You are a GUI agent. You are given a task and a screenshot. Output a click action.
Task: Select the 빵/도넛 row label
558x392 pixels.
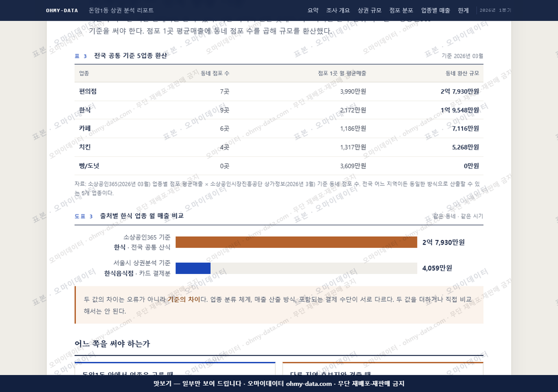point(89,166)
